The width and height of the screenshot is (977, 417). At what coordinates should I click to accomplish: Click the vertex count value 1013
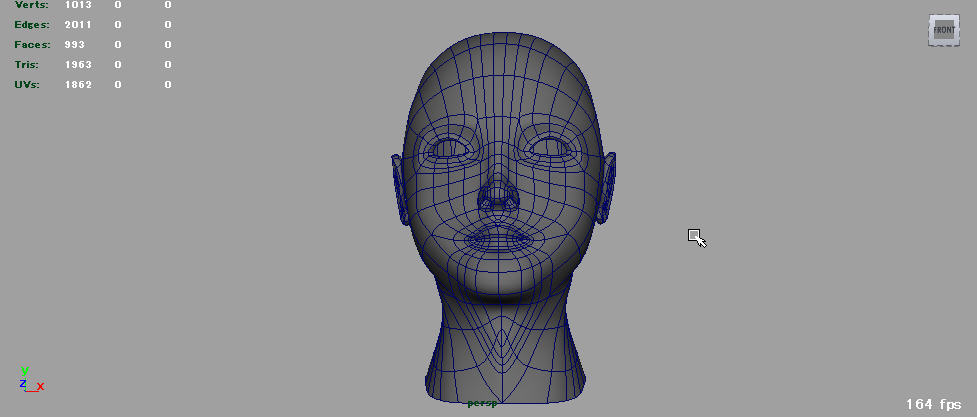pos(78,5)
